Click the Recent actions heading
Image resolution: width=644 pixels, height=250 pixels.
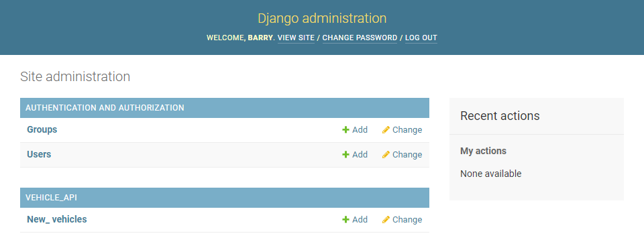(x=500, y=116)
